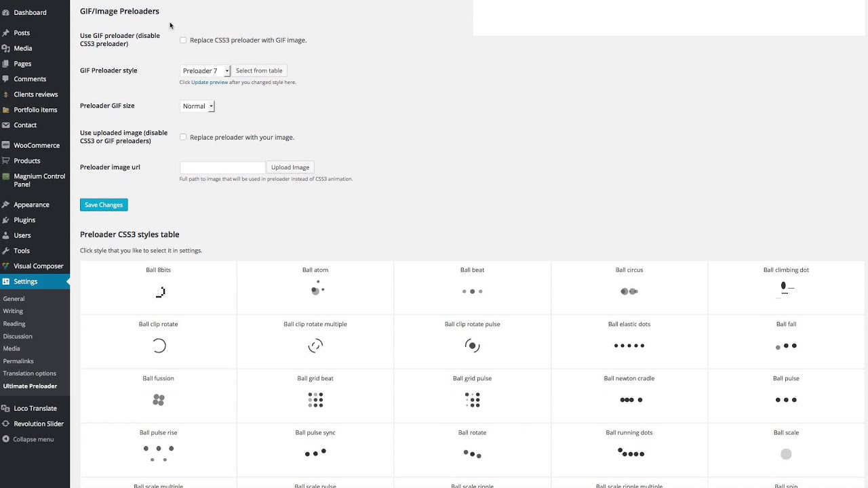Enable Replace CSS3 preloader with GIF checkbox

point(183,40)
